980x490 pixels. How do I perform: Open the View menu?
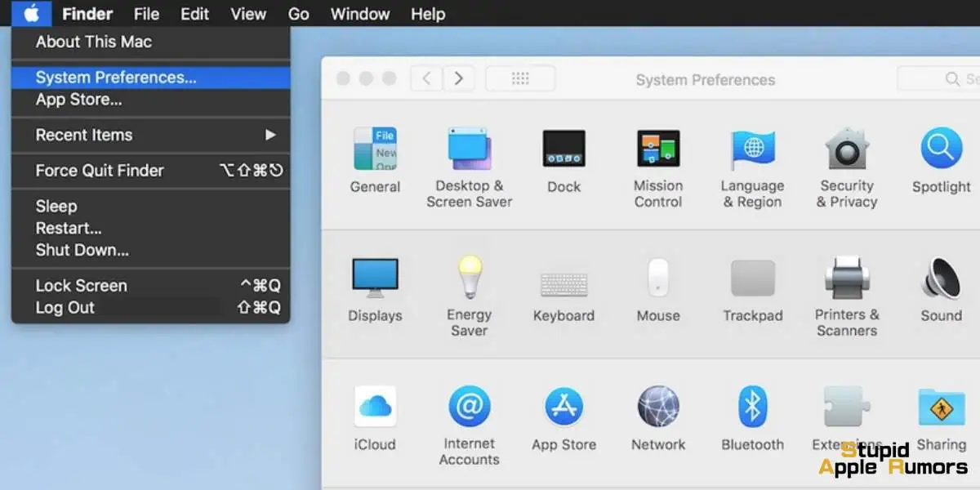click(x=248, y=13)
